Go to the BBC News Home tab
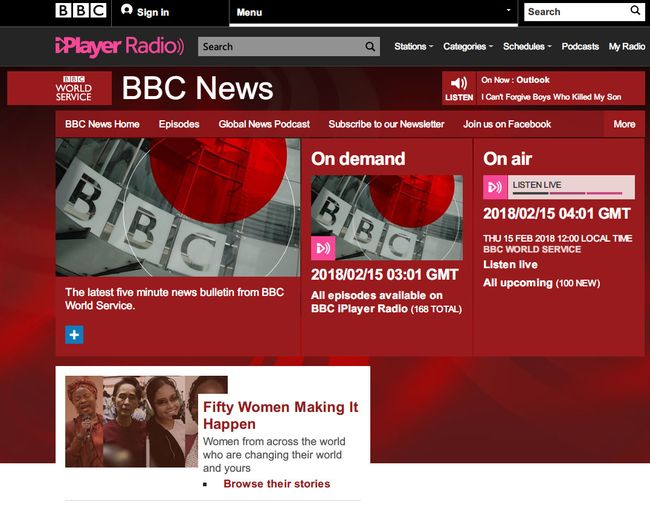The height and width of the screenshot is (508, 650). (x=102, y=124)
